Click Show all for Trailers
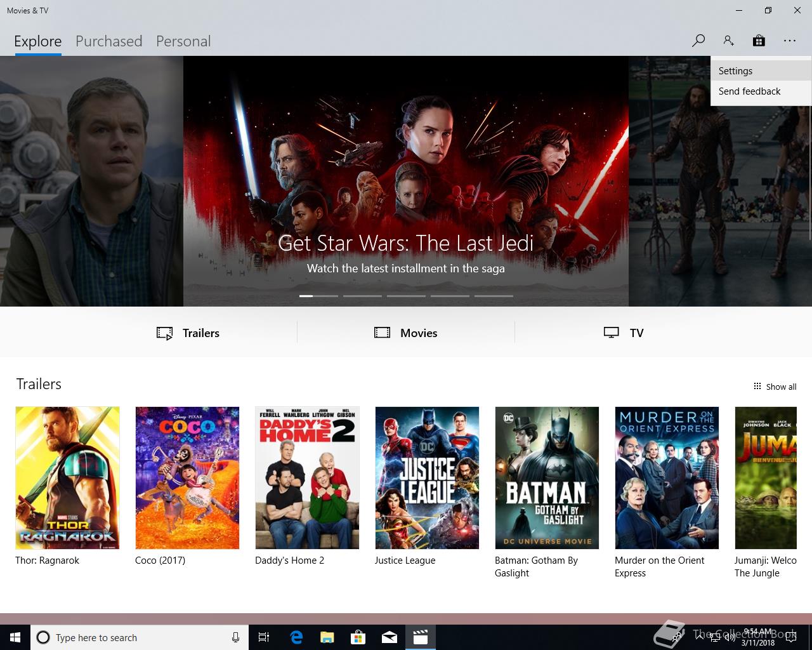The image size is (812, 650). (x=775, y=387)
